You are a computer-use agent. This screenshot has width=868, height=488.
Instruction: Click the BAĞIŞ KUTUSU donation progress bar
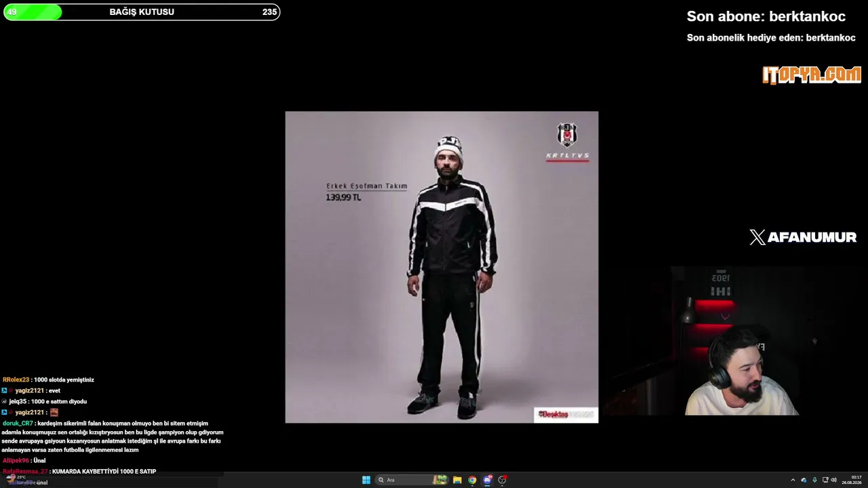pos(142,12)
